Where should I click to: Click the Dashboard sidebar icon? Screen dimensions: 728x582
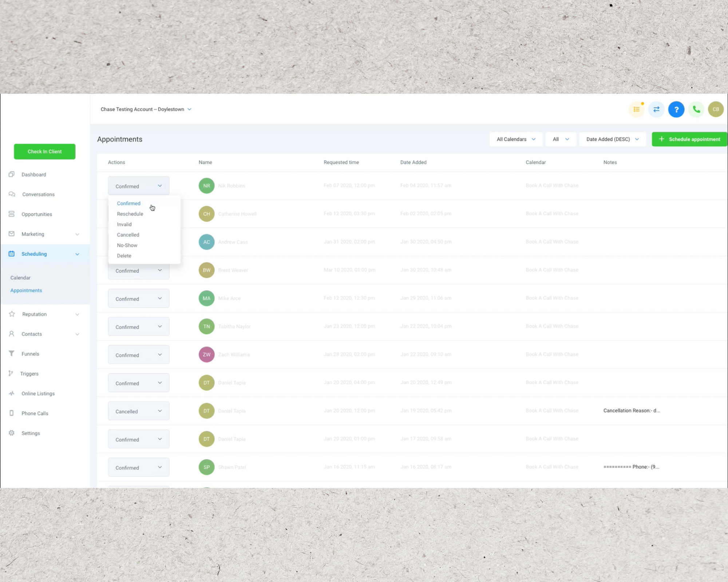point(12,175)
